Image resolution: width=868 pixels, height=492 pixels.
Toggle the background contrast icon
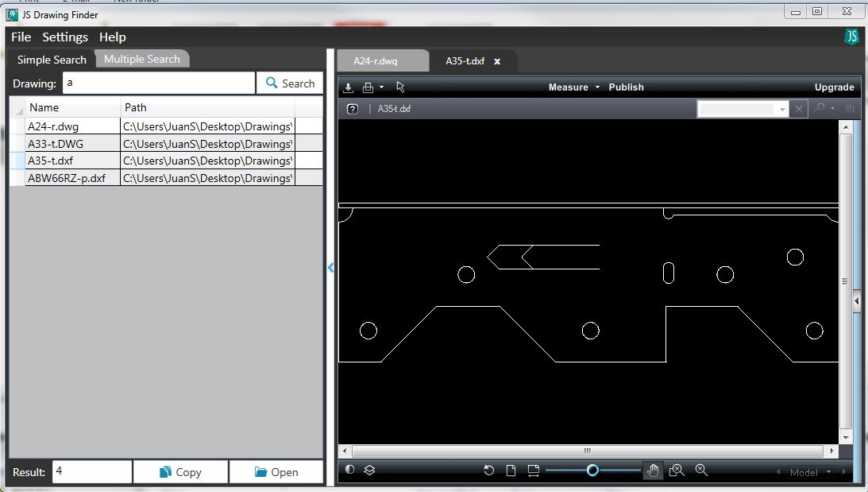point(349,470)
